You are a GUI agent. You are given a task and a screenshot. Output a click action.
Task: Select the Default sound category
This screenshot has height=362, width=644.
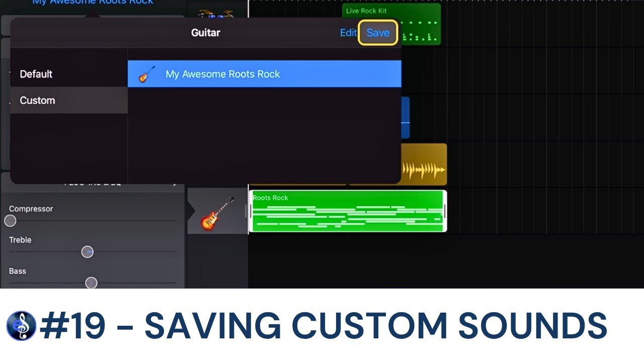(x=69, y=74)
